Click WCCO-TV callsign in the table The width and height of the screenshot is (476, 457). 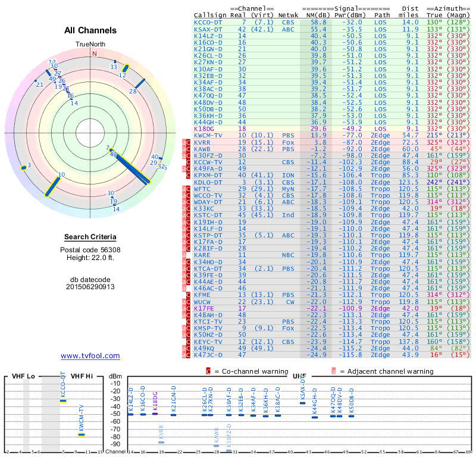click(208, 196)
